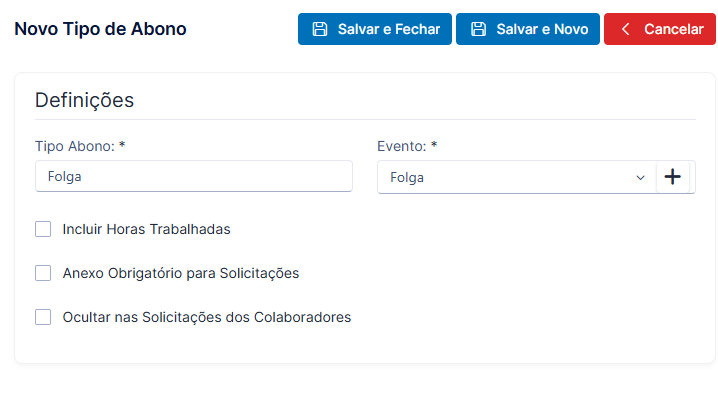Enable Incluir Horas Trabalhadas checkbox
The height and width of the screenshot is (410, 718).
[x=43, y=229]
